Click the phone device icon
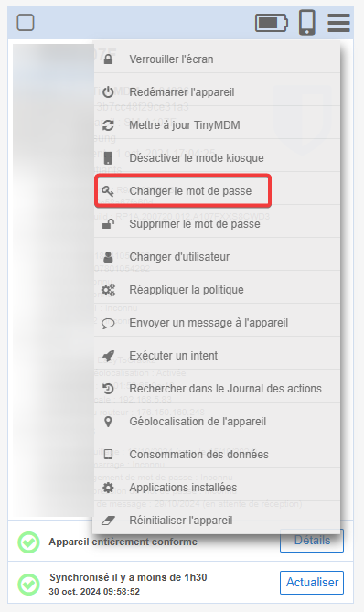Screen dimensions: 364x612 click(x=307, y=23)
